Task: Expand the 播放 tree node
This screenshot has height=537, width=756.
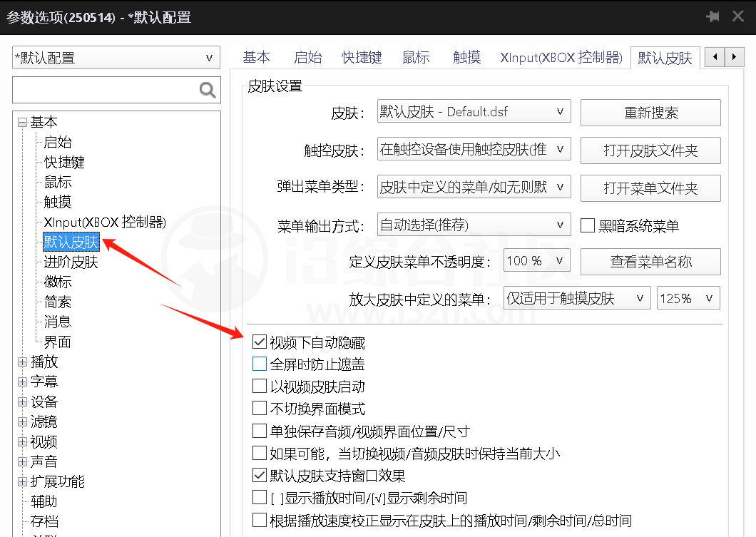Action: pos(22,362)
